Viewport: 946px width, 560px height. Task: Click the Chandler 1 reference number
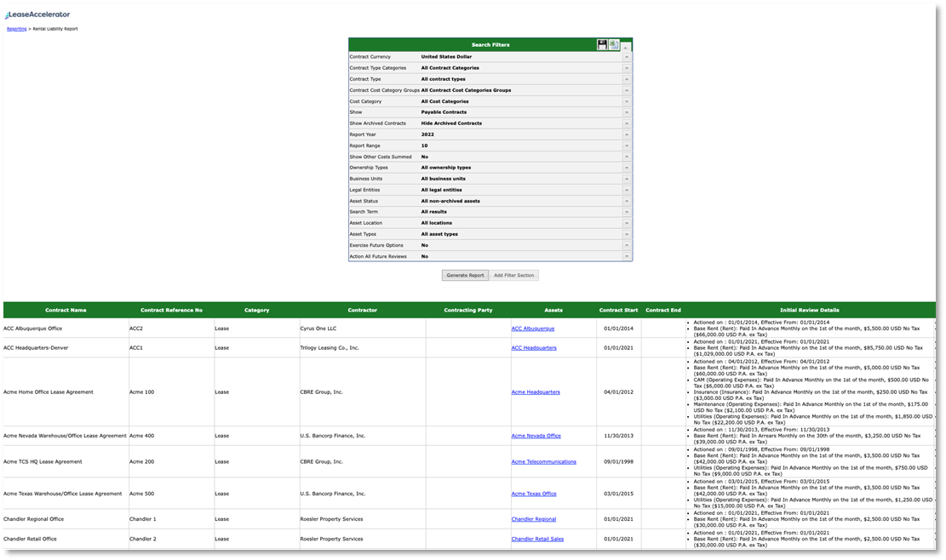coord(142,519)
